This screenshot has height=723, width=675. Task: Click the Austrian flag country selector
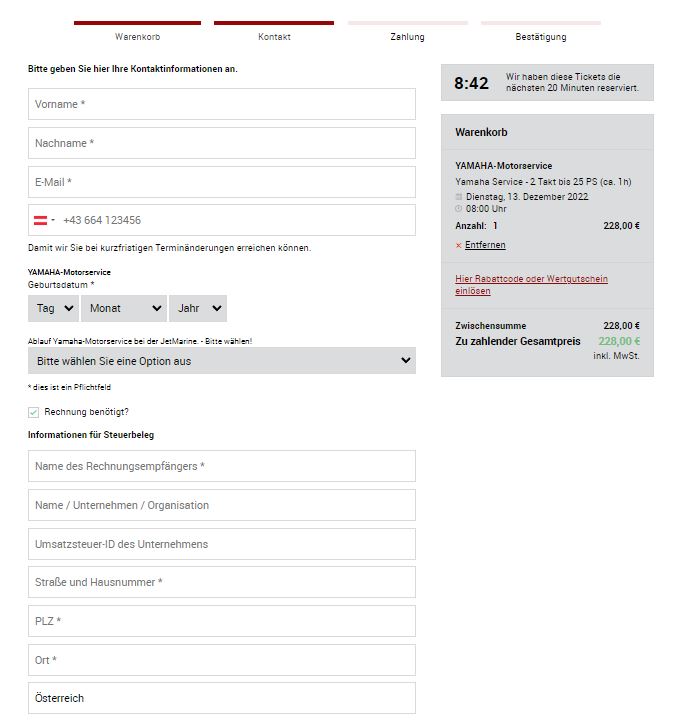pos(44,220)
